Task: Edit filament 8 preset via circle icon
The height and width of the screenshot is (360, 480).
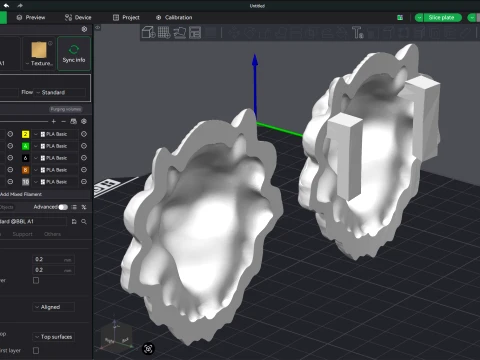Action: (x=84, y=170)
